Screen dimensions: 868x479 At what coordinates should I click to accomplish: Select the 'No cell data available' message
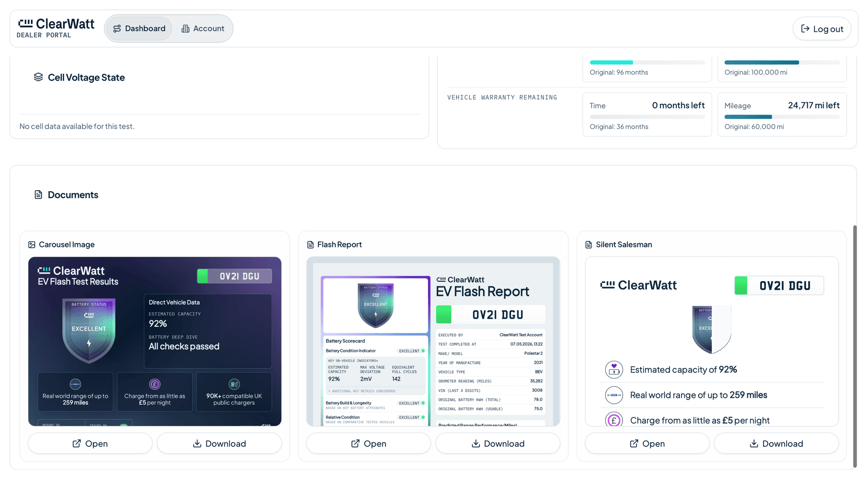(x=77, y=126)
